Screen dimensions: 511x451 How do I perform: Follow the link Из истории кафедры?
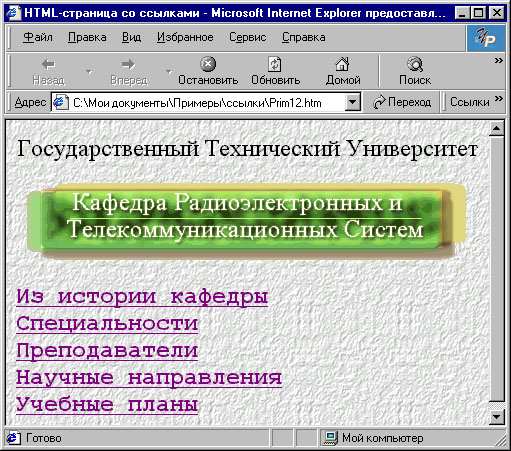142,296
